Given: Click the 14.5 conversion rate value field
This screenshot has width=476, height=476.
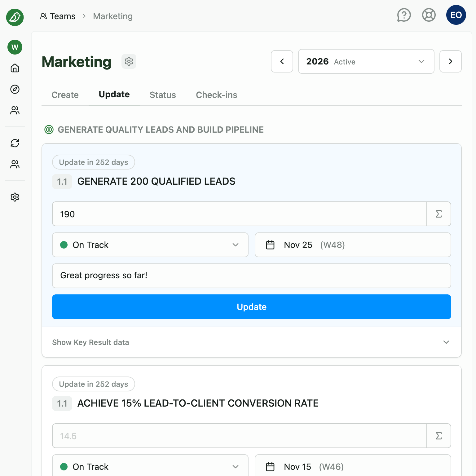Looking at the screenshot, I should (239, 436).
